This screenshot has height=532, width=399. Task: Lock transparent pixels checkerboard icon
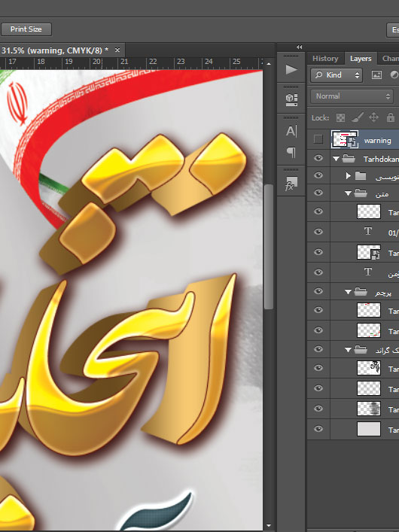340,117
